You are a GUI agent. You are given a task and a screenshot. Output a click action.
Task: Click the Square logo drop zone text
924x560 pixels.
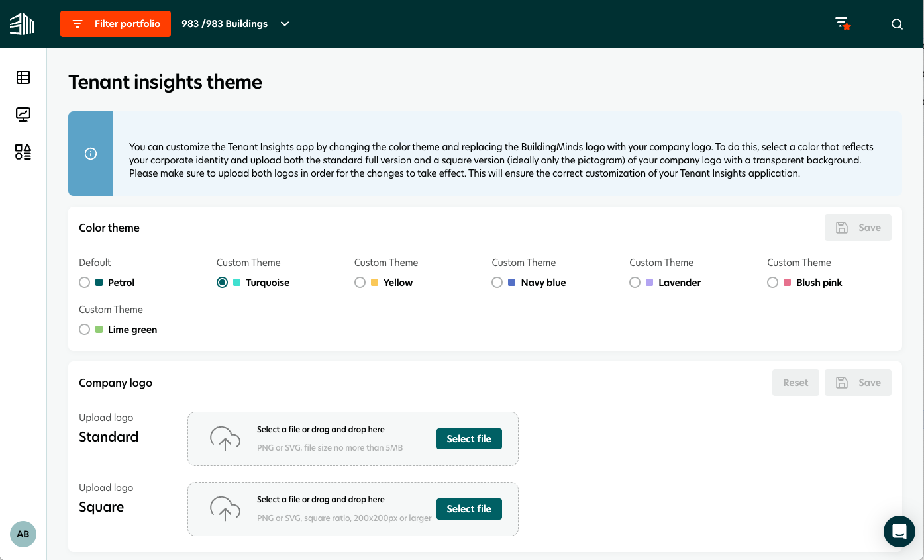[321, 500]
